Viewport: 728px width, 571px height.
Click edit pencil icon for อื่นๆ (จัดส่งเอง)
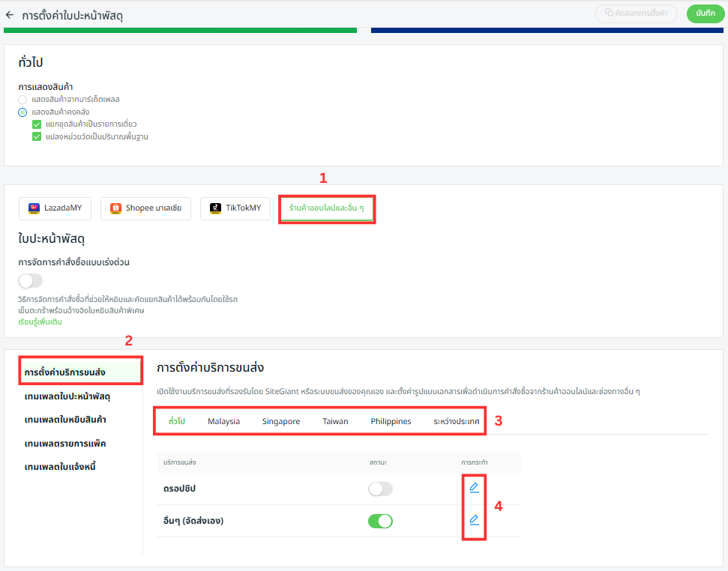click(474, 520)
